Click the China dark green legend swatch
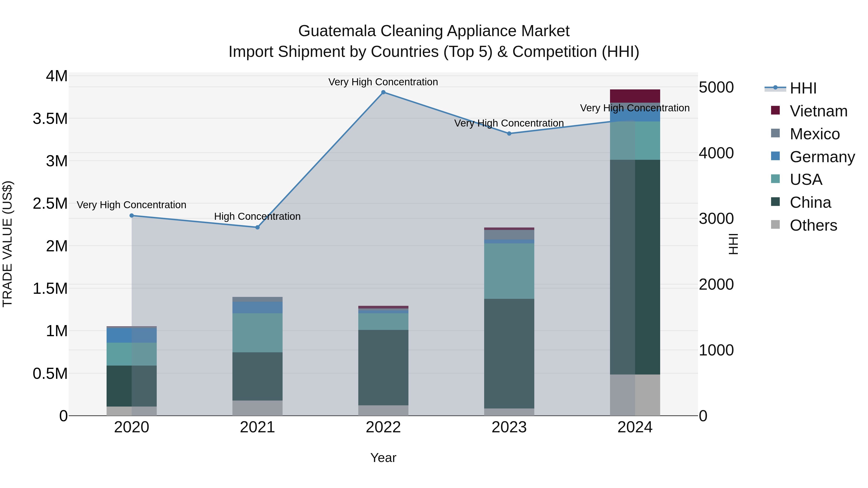 coord(775,201)
